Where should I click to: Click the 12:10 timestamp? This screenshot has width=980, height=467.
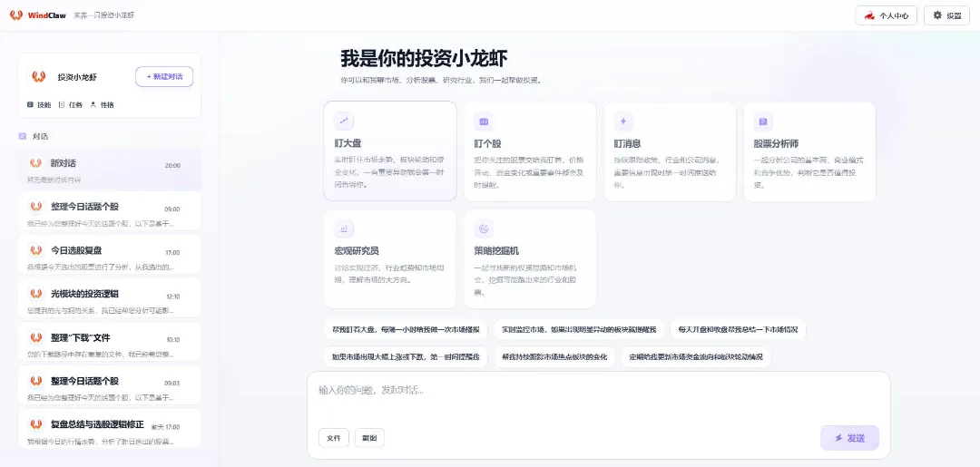tap(173, 297)
